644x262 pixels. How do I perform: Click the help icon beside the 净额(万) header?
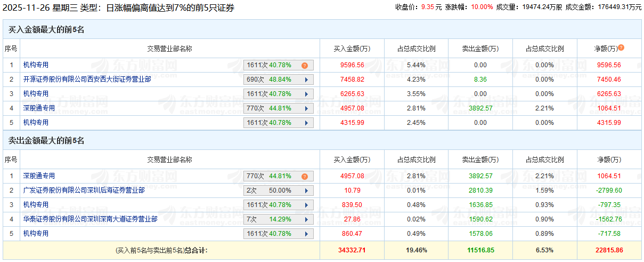(x=621, y=48)
